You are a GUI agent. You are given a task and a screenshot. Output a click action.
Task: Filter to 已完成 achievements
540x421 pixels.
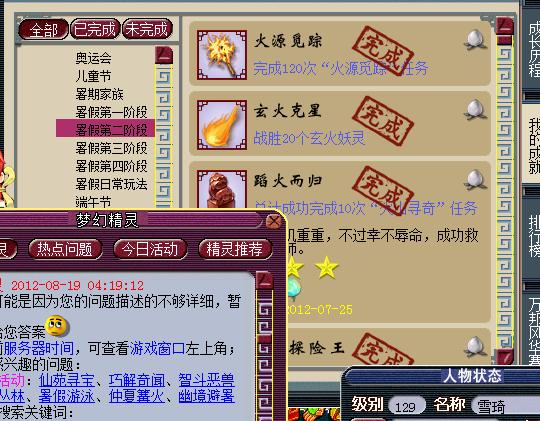pyautogui.click(x=95, y=29)
